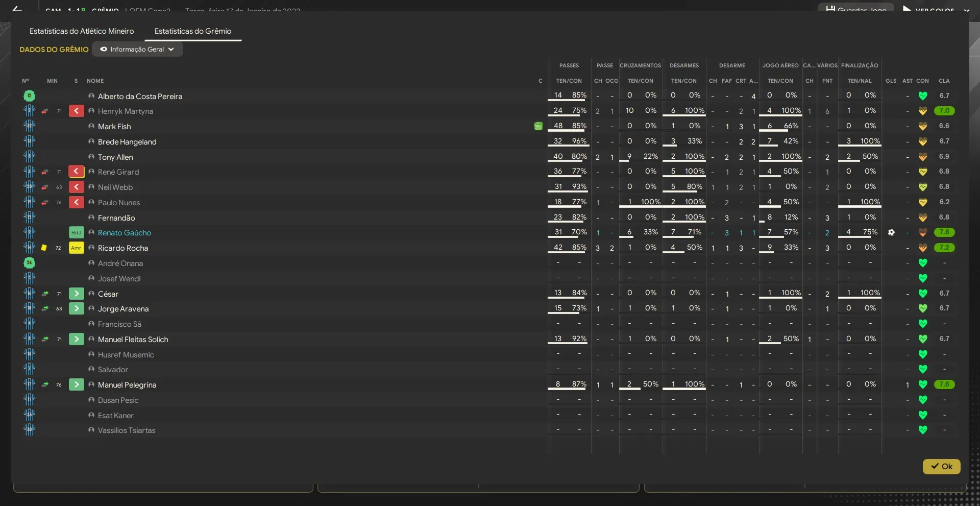980x506 pixels.
Task: Open player Ricardo Rocha
Action: (123, 248)
